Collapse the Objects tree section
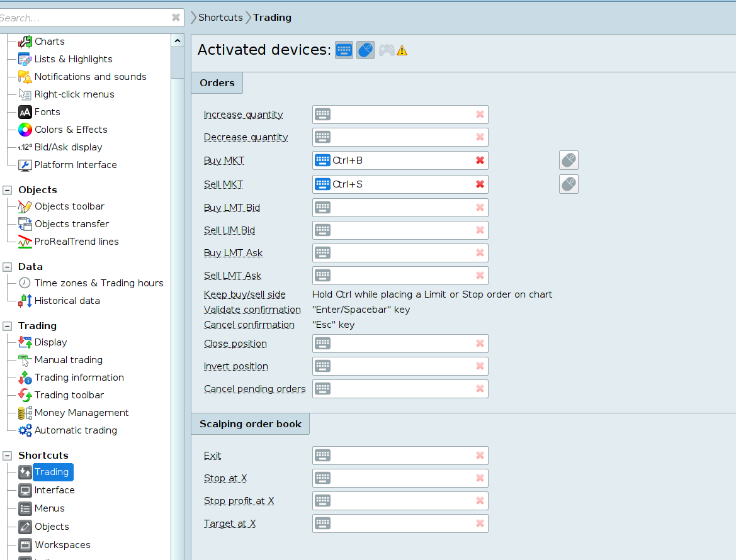736x560 pixels. pyautogui.click(x=8, y=190)
